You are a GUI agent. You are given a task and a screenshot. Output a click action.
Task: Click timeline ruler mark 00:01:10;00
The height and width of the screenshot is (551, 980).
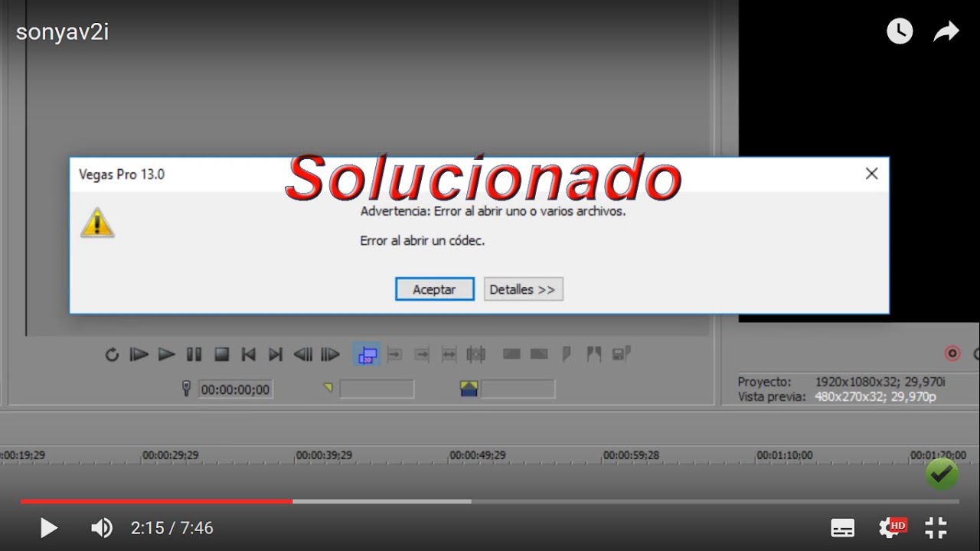pyautogui.click(x=785, y=455)
